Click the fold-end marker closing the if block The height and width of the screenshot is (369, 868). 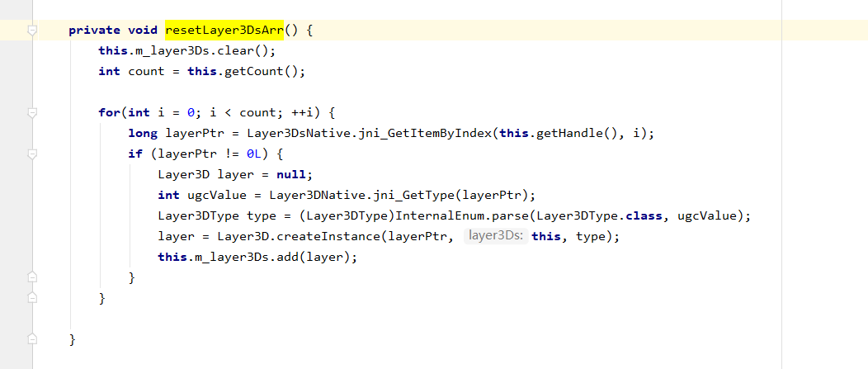pyautogui.click(x=33, y=277)
